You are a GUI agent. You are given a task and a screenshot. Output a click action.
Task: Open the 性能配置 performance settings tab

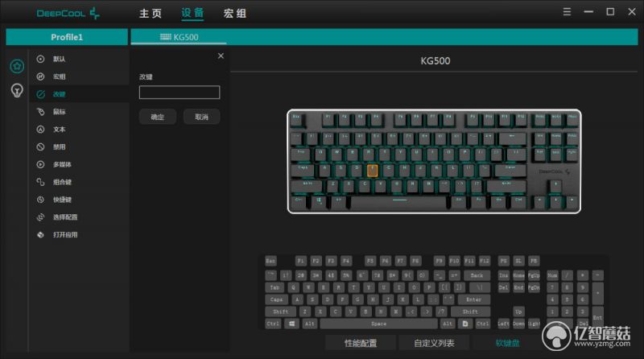[x=361, y=343]
